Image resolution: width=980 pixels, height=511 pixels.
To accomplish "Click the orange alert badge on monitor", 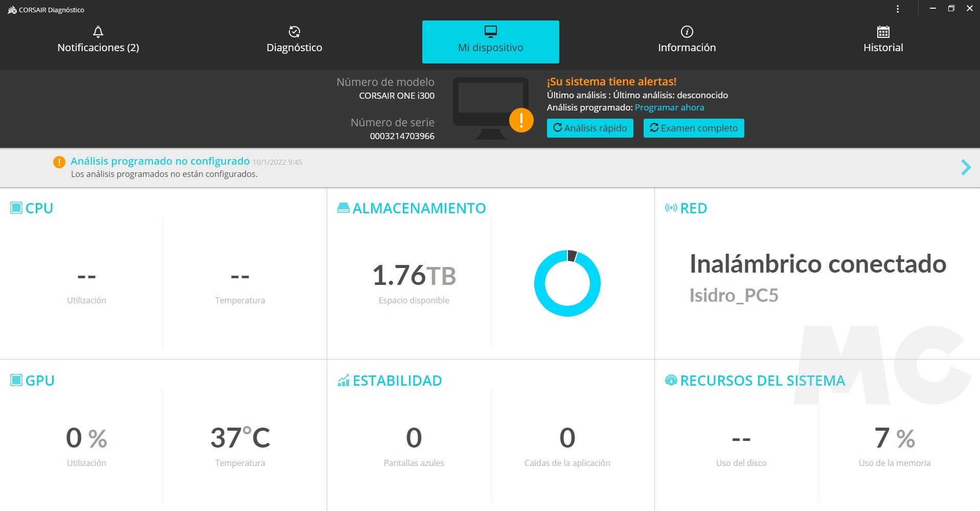I will coord(521,120).
